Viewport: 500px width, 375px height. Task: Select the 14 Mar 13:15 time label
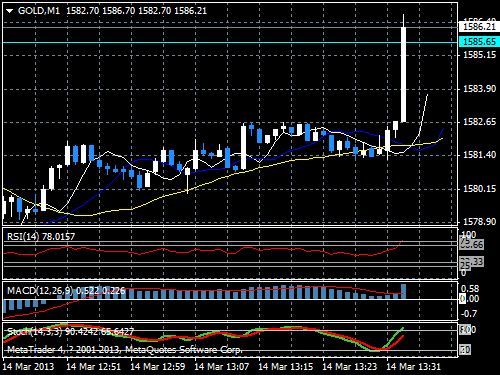(286, 367)
